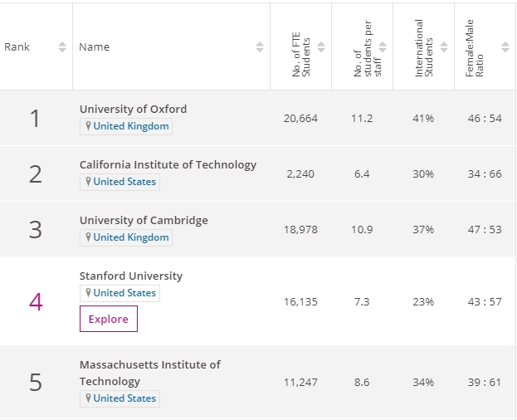Filter by United States under MIT
Screen dimensions: 517x420
click(124, 398)
